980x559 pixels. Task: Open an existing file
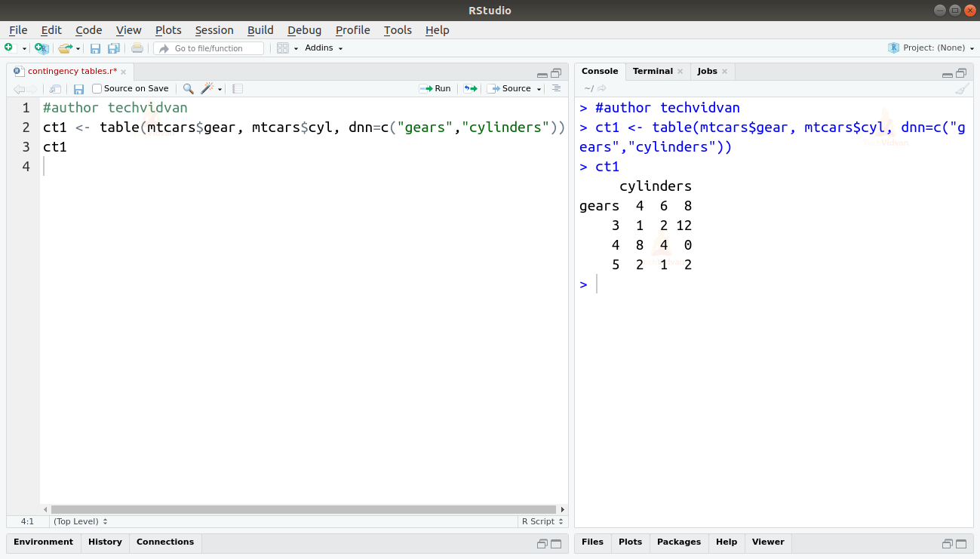pyautogui.click(x=63, y=48)
